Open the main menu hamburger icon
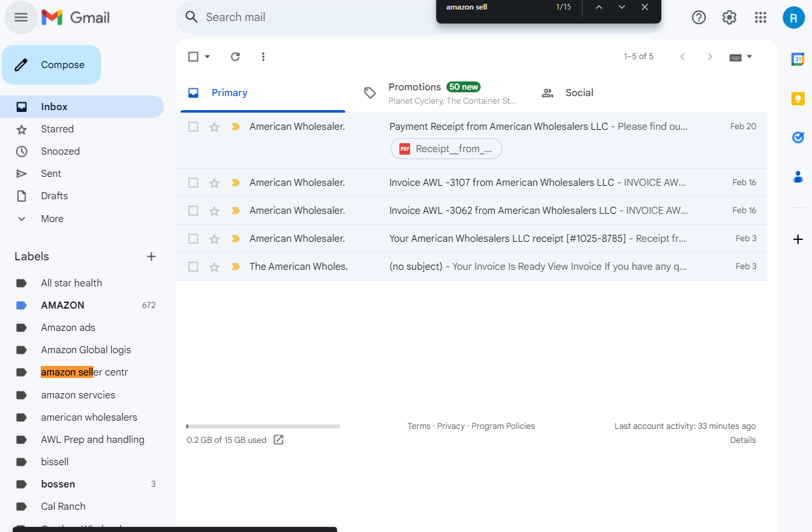812x532 pixels. click(x=21, y=17)
